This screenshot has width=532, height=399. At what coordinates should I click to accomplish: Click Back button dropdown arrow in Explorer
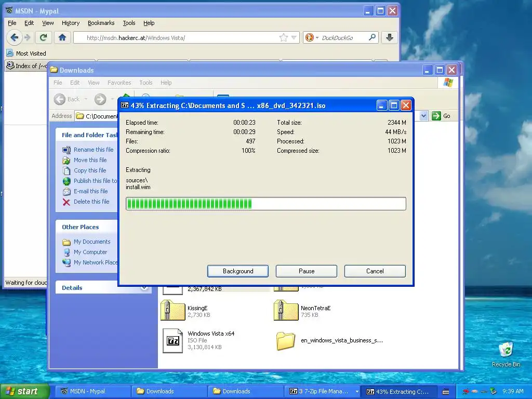[86, 99]
